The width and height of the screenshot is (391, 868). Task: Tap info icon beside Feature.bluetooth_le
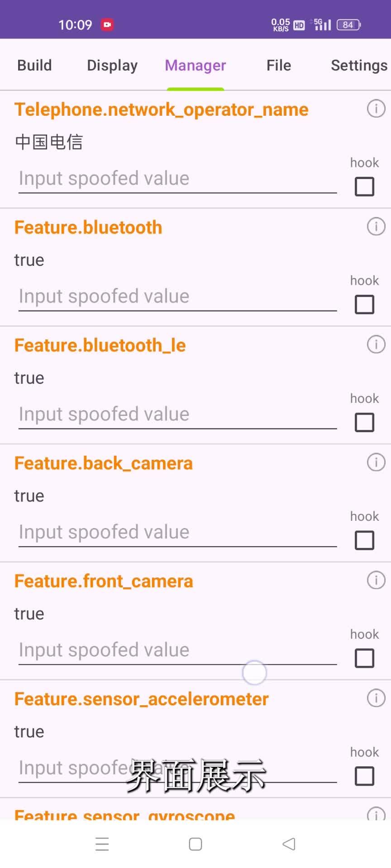pyautogui.click(x=376, y=344)
